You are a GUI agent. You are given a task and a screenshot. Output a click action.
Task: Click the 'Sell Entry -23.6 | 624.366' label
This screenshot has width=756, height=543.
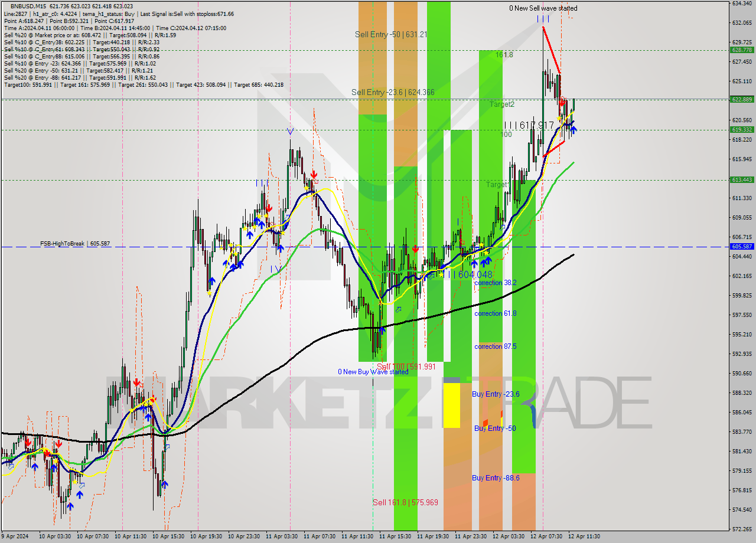393,92
